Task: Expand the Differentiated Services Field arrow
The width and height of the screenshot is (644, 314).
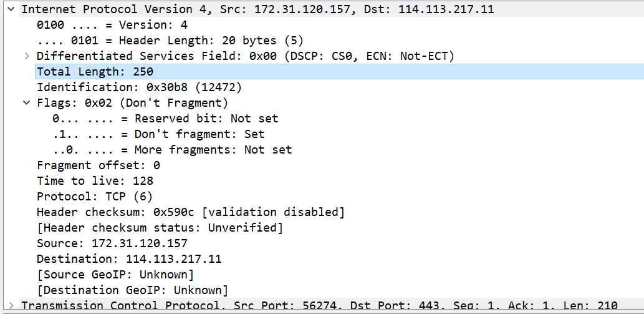Action: [27, 56]
